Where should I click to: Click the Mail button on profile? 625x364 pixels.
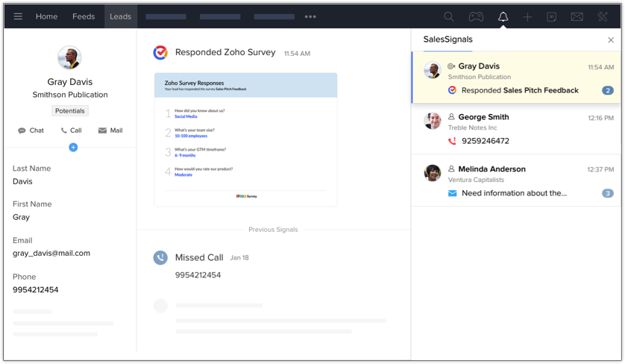(x=110, y=131)
